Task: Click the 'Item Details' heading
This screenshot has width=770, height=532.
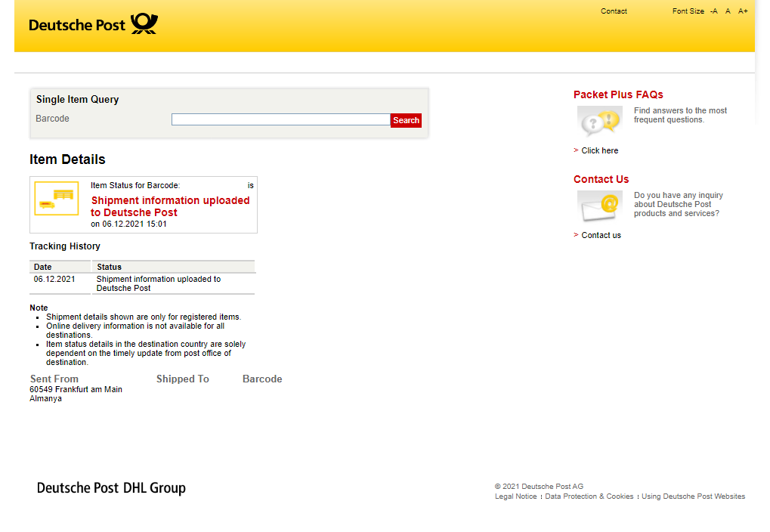Action: pos(67,159)
